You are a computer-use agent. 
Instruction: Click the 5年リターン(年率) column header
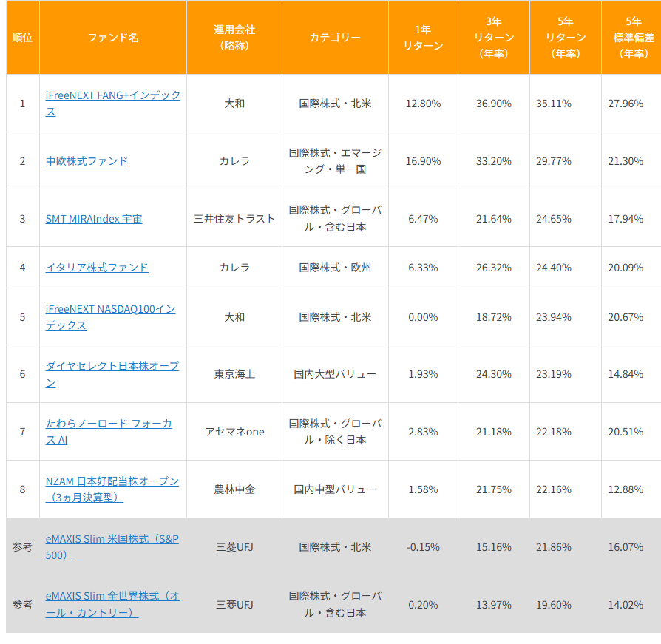pyautogui.click(x=566, y=38)
